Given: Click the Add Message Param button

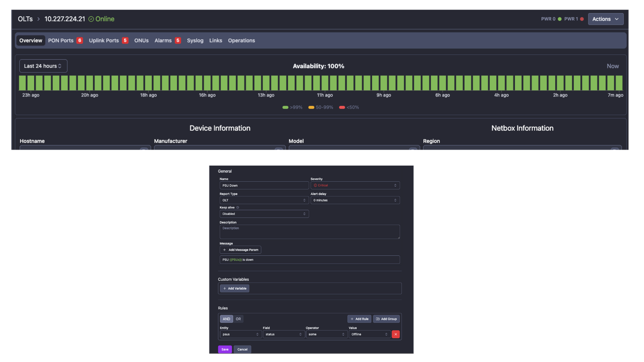Looking at the screenshot, I should pyautogui.click(x=240, y=250).
